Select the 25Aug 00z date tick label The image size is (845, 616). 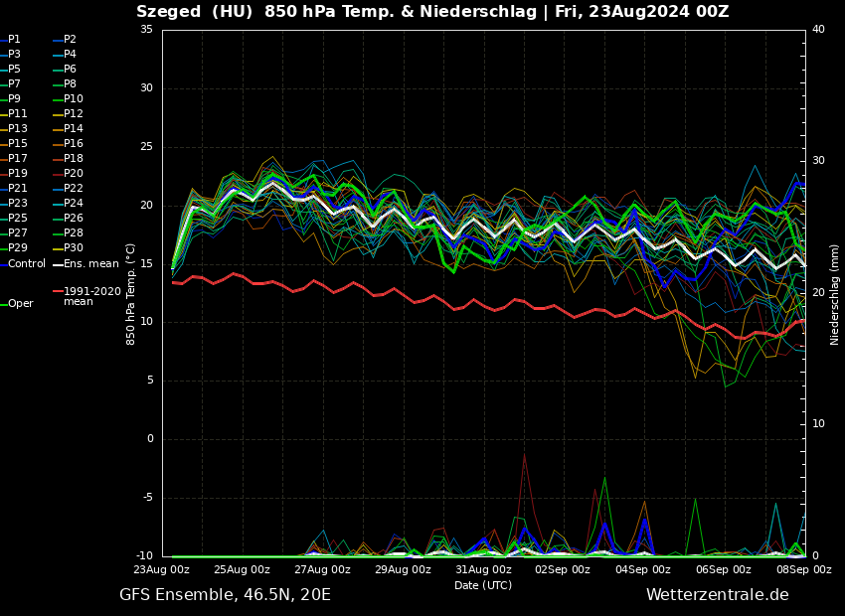pos(243,569)
